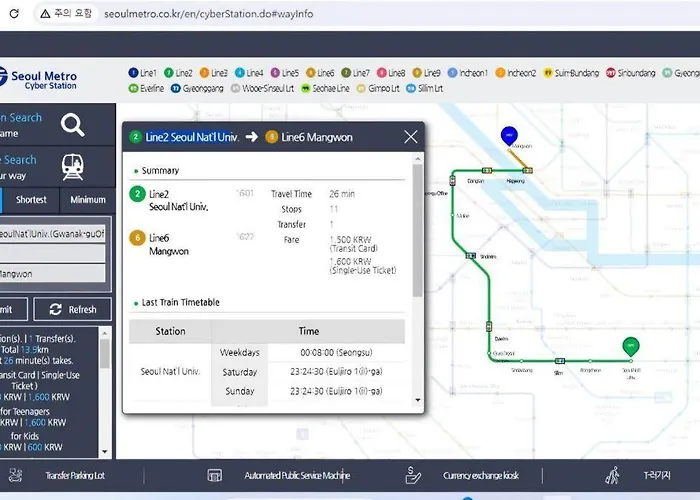
Task: Click the popup scrollbar up arrow
Action: (x=417, y=159)
